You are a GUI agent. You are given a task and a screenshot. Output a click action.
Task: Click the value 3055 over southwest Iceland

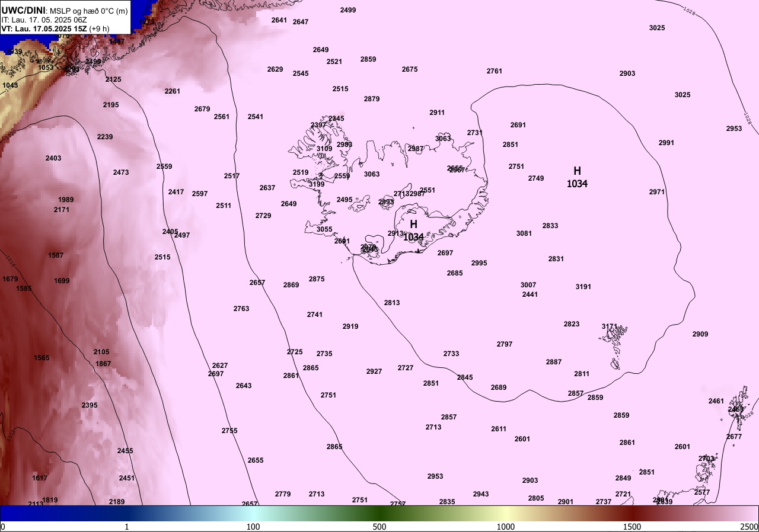(x=324, y=229)
